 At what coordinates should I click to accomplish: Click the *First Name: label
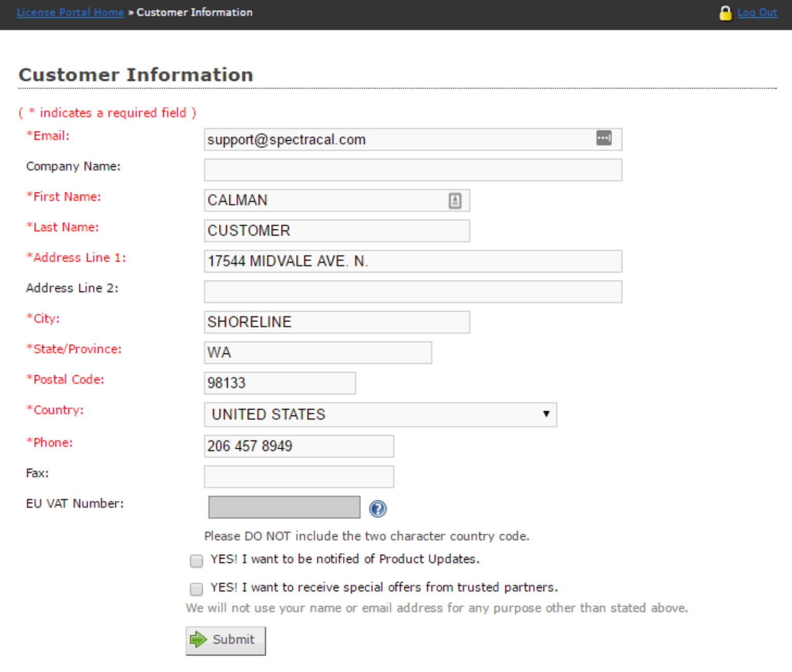tap(63, 197)
